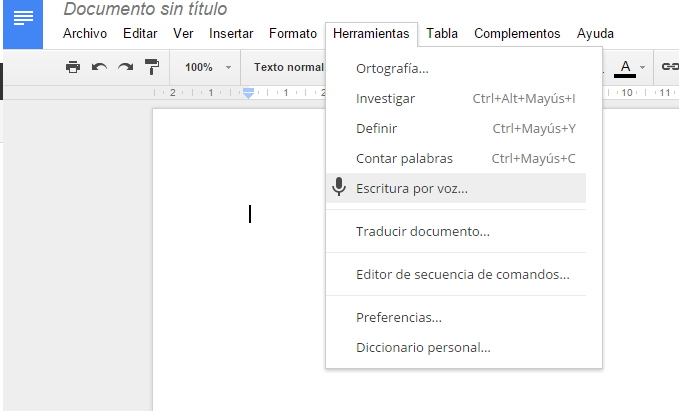Click the Undo arrow icon
The image size is (679, 411).
99,67
